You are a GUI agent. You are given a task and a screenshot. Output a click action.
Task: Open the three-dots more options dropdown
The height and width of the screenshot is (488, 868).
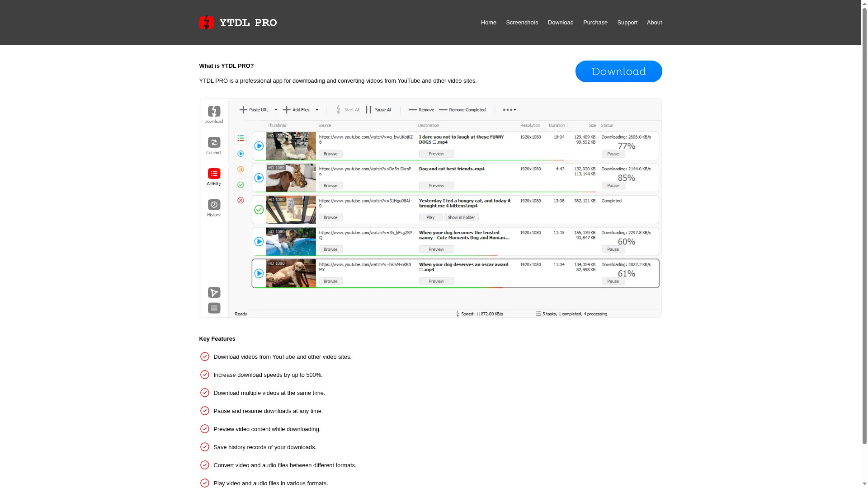pyautogui.click(x=509, y=110)
